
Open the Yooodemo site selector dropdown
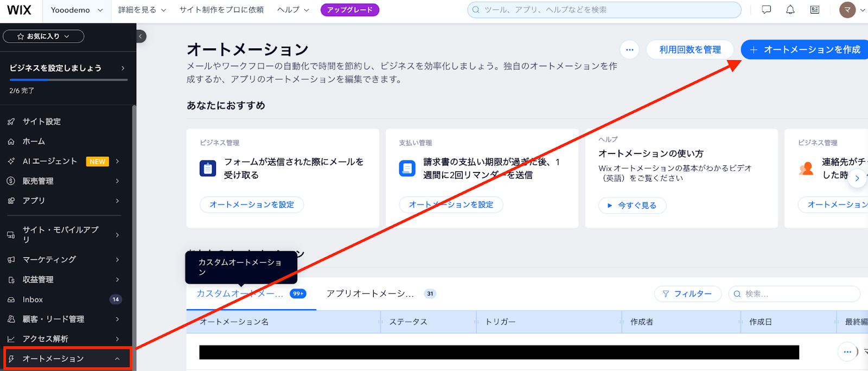coord(76,10)
